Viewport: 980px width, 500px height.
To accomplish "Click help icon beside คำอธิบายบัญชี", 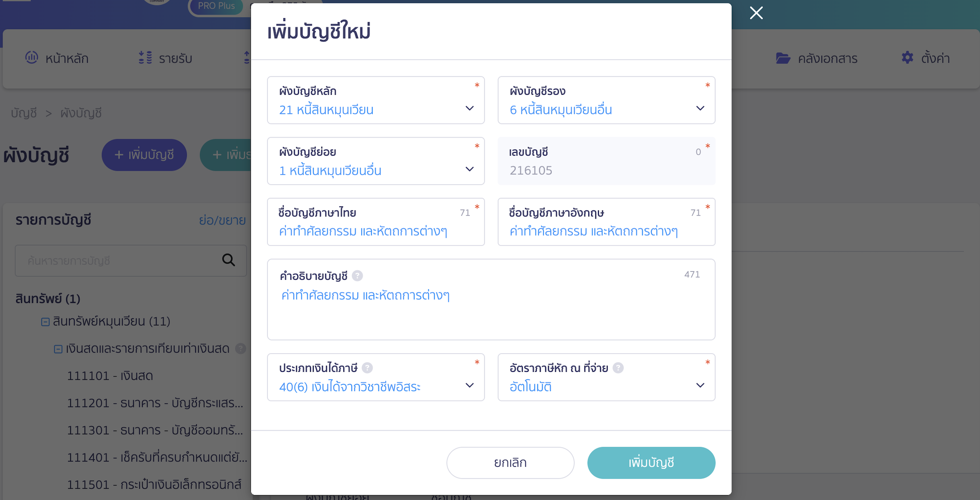I will click(x=357, y=276).
